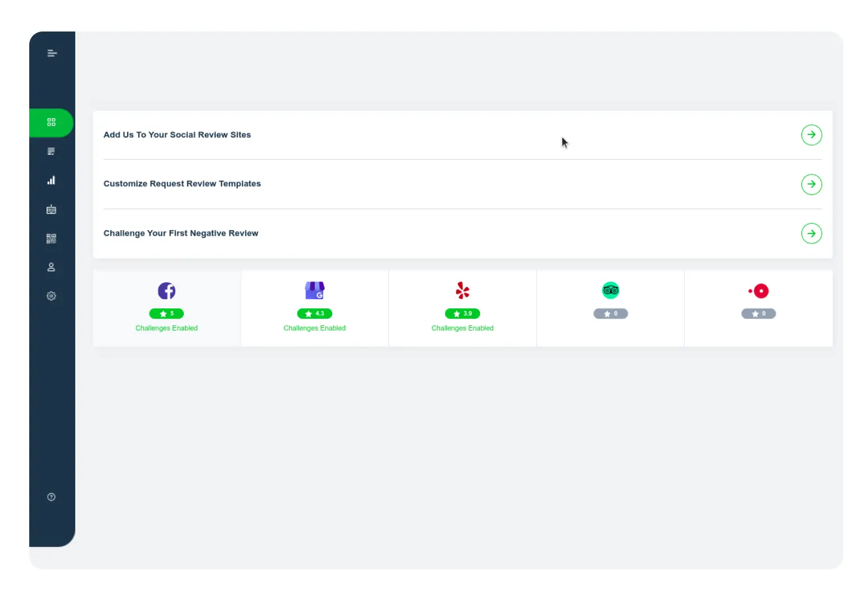Open the QR code icon in sidebar

click(x=51, y=238)
